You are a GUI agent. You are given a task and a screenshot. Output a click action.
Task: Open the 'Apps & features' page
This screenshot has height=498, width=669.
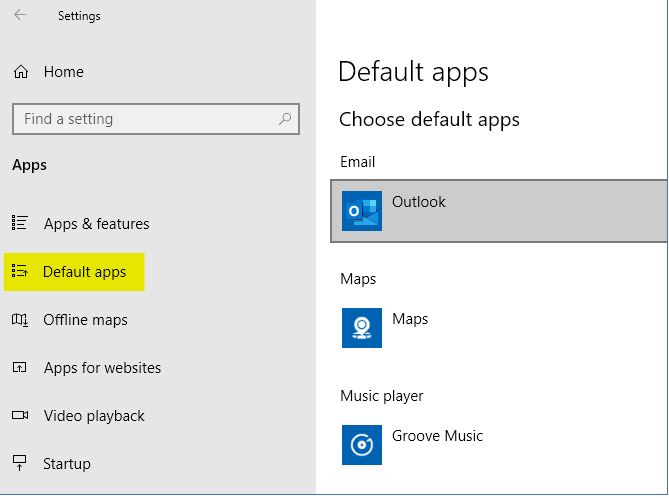pyautogui.click(x=96, y=224)
